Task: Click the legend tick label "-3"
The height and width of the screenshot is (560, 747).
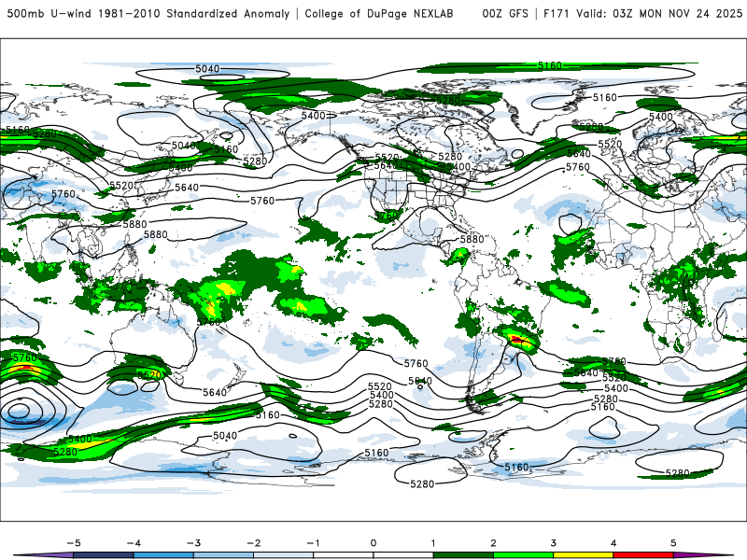Action: pos(193,543)
